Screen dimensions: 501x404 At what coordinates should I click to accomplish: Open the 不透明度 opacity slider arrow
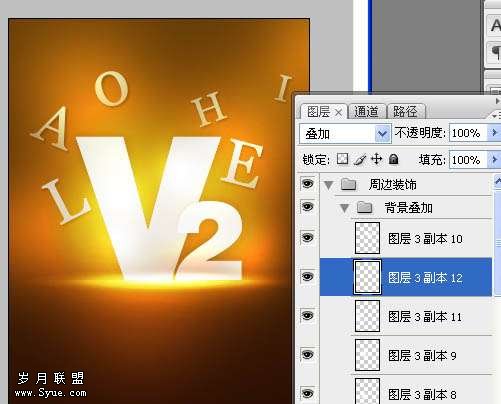click(x=494, y=133)
